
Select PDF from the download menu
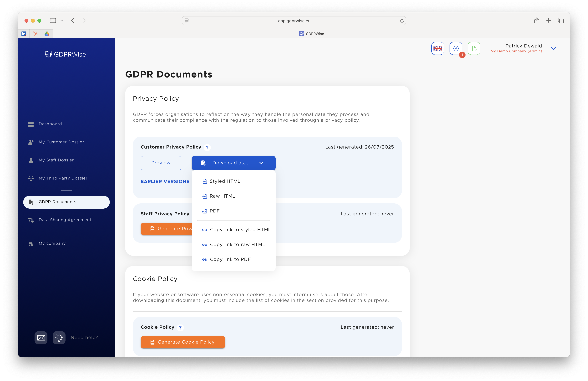click(214, 211)
